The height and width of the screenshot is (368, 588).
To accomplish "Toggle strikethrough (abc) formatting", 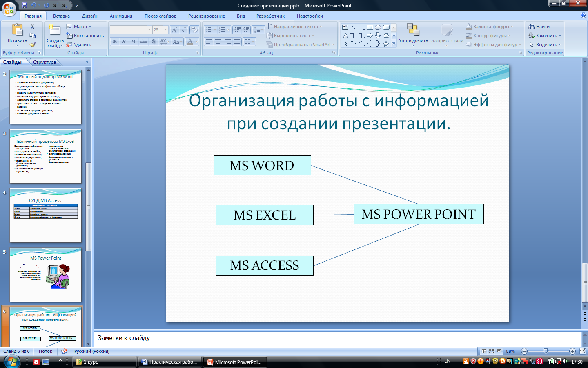I will click(x=143, y=42).
